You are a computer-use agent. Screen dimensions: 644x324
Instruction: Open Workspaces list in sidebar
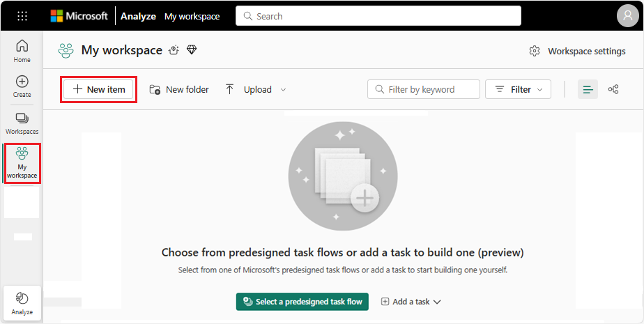pyautogui.click(x=22, y=123)
